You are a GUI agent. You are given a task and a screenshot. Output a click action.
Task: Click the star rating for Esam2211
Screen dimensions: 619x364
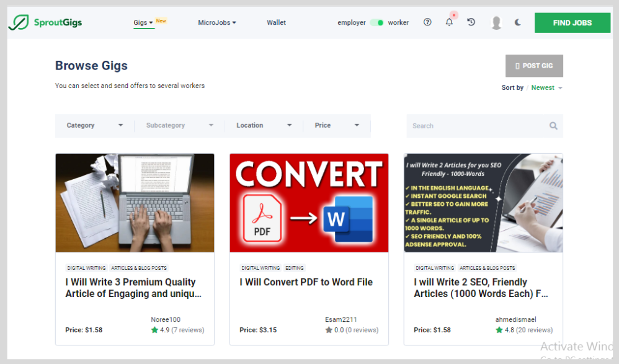coord(329,330)
